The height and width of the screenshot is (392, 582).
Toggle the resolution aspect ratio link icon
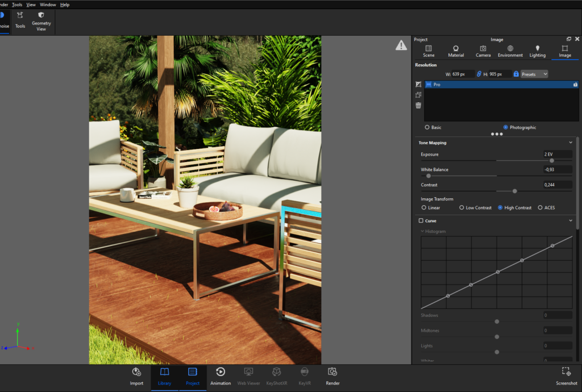click(479, 74)
